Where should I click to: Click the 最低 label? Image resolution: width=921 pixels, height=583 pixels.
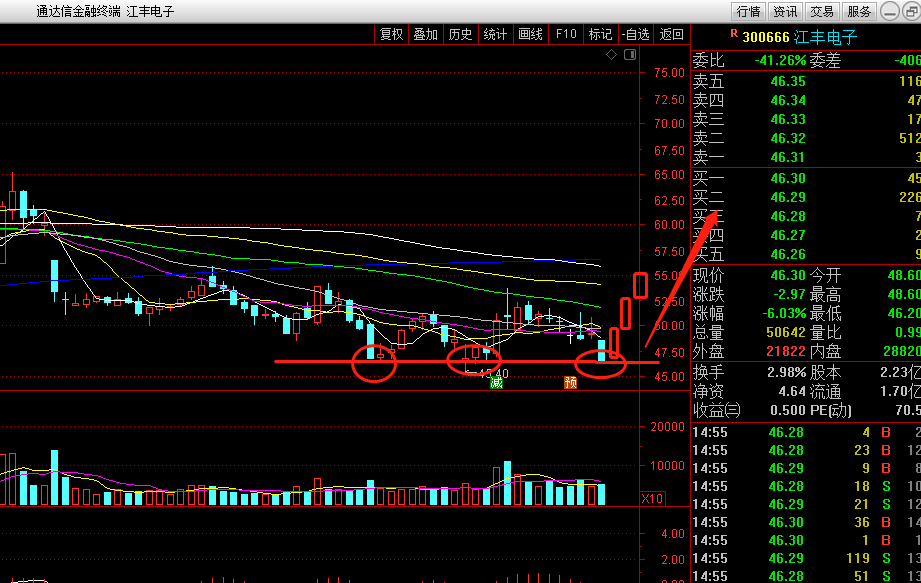point(825,314)
